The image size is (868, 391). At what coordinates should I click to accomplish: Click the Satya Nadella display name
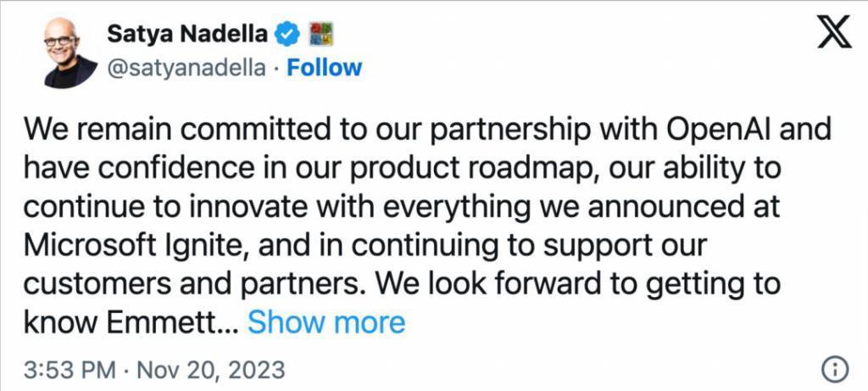pyautogui.click(x=186, y=35)
